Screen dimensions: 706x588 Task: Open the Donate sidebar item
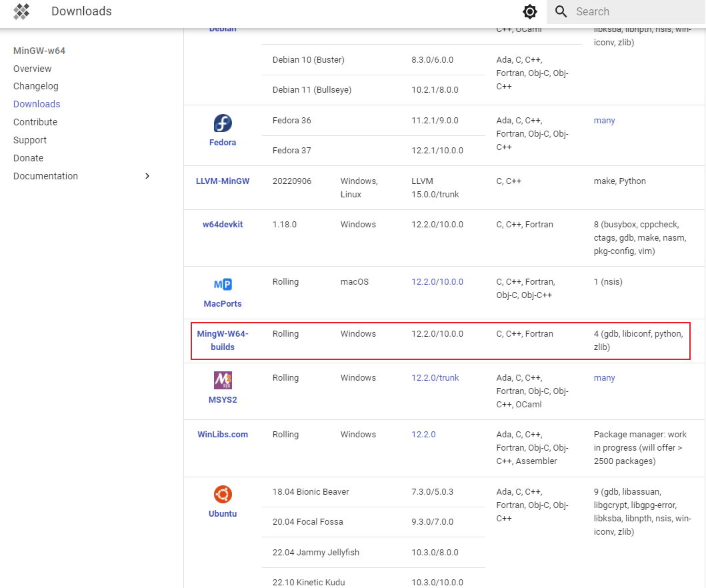point(29,158)
